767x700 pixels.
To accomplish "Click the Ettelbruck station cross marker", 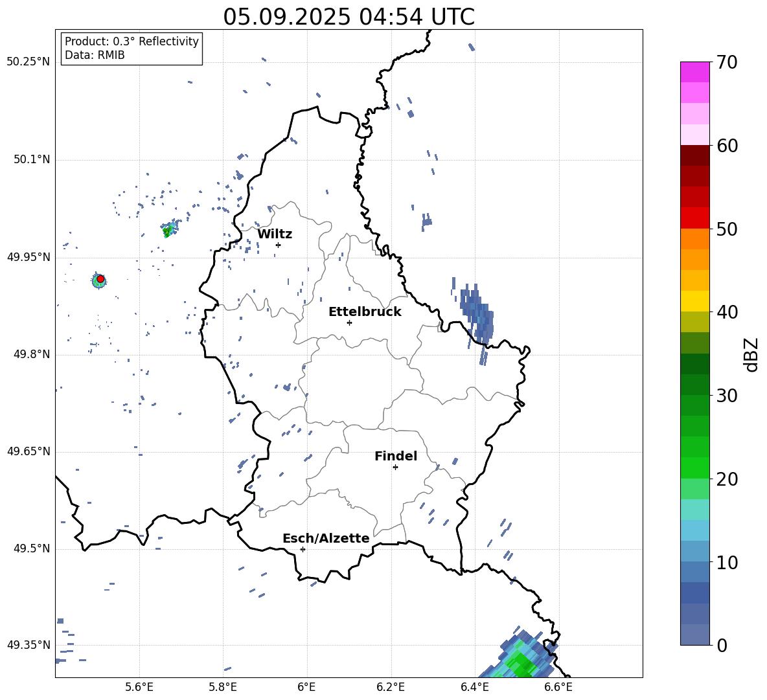I will (349, 322).
